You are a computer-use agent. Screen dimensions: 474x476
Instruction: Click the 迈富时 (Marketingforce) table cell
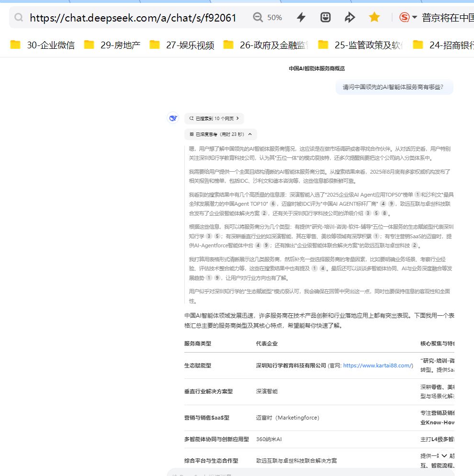click(x=287, y=418)
